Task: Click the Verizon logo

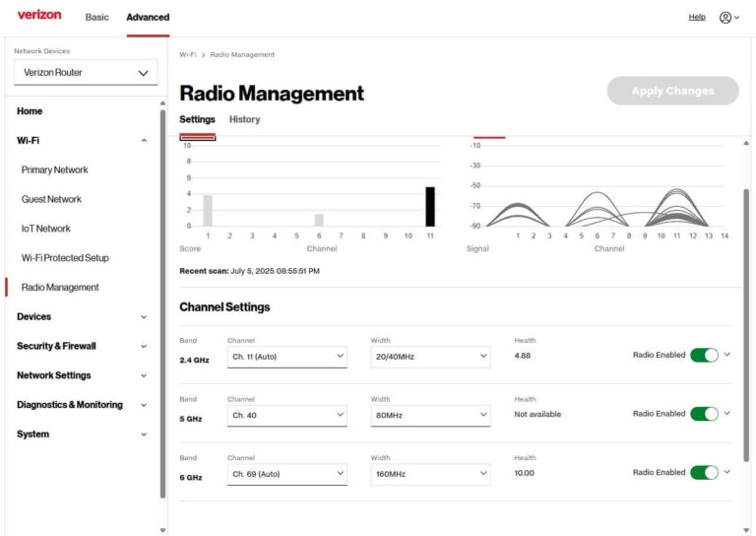Action: click(39, 15)
